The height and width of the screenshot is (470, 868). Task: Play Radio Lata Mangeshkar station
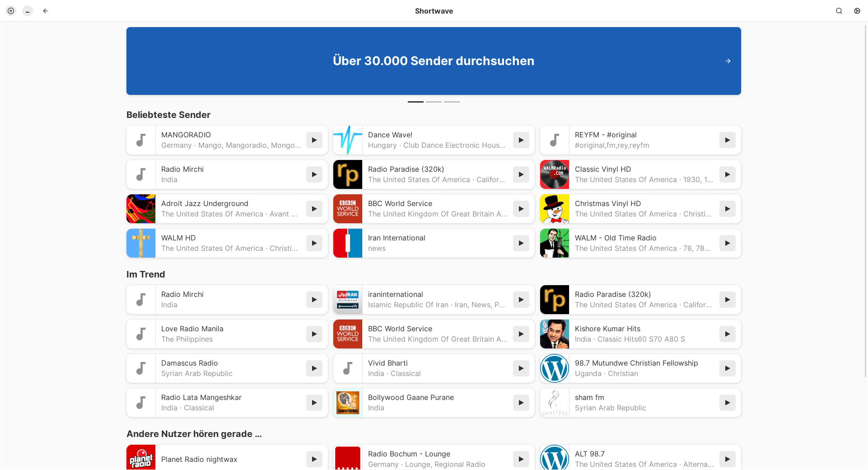point(314,403)
